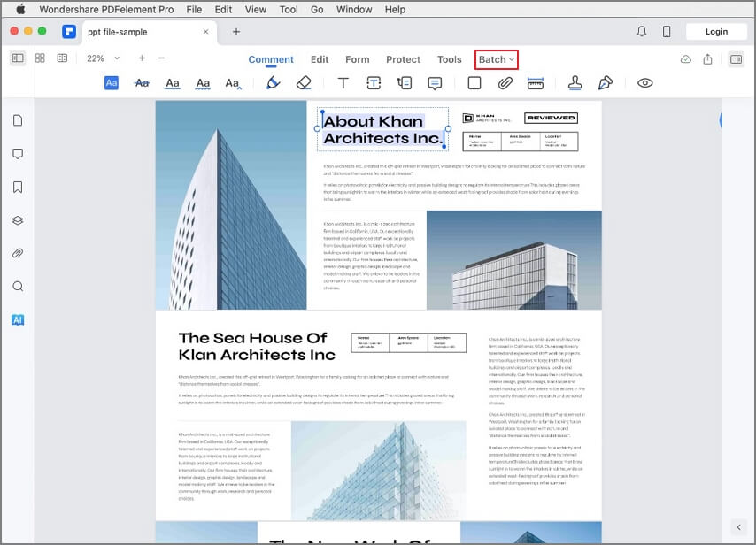Switch to the Edit tab
Screen dimensions: 756x545
pos(320,59)
